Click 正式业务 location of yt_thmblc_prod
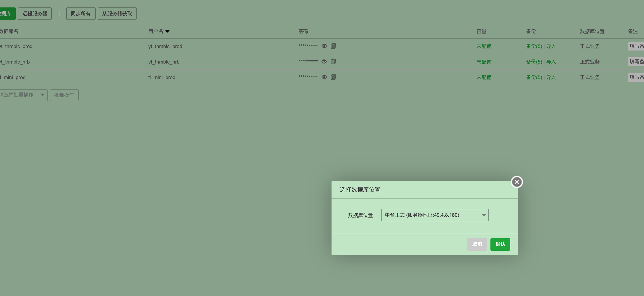The image size is (644, 296). pos(590,46)
